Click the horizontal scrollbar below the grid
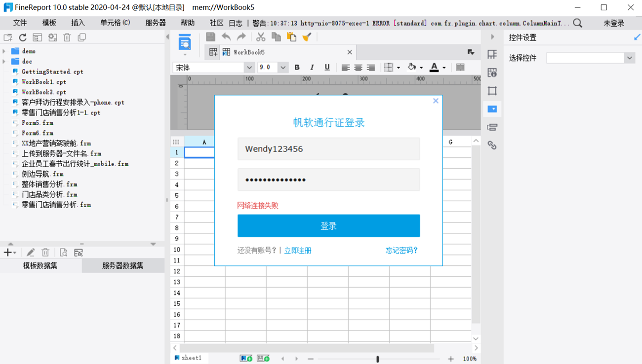 (306, 348)
